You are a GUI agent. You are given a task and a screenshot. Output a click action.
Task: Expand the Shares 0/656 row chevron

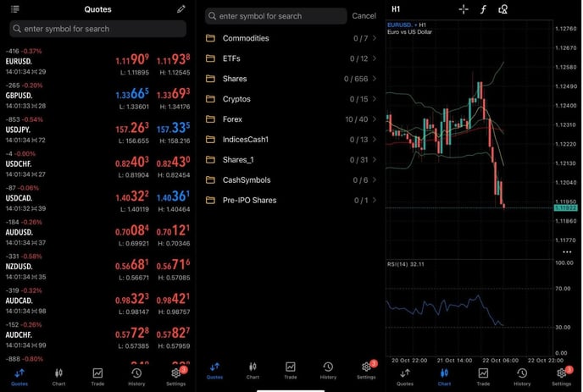point(374,79)
